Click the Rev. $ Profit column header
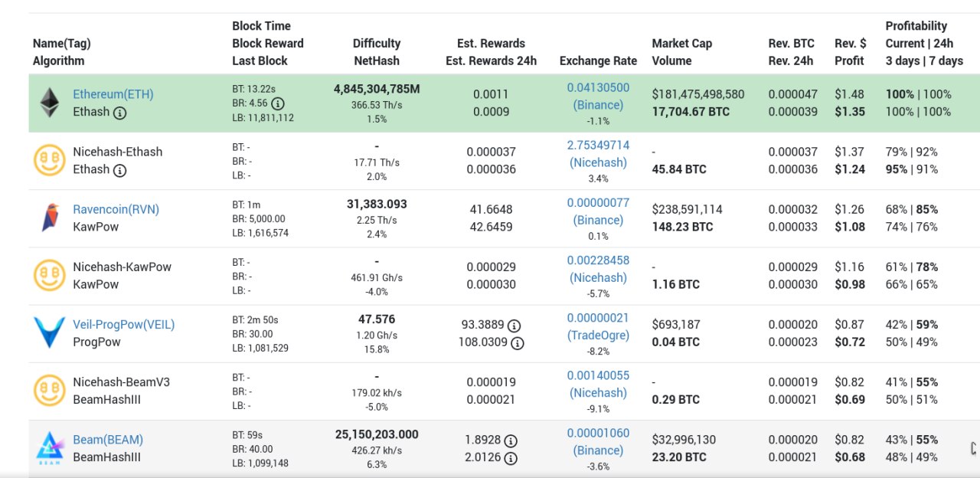Screen dimensions: 980x478 pos(850,52)
